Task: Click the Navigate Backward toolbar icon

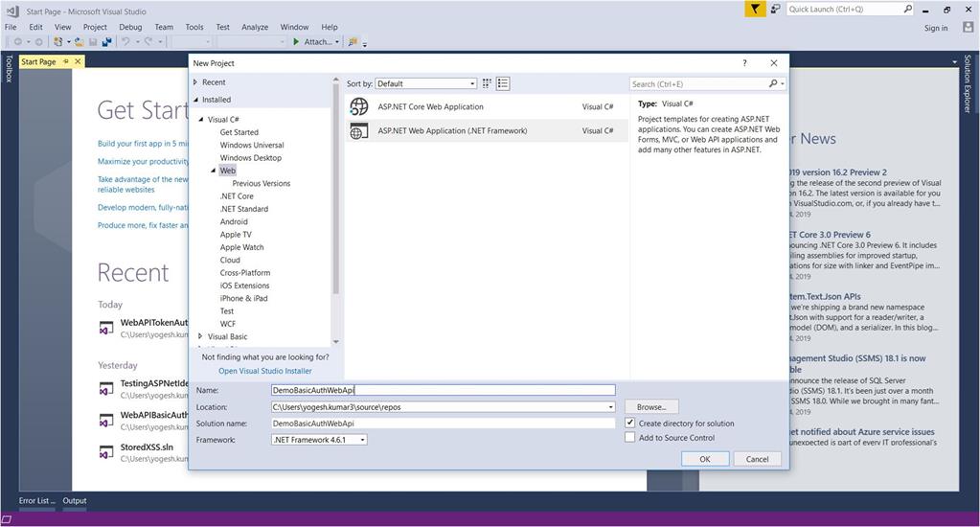Action: 19,42
